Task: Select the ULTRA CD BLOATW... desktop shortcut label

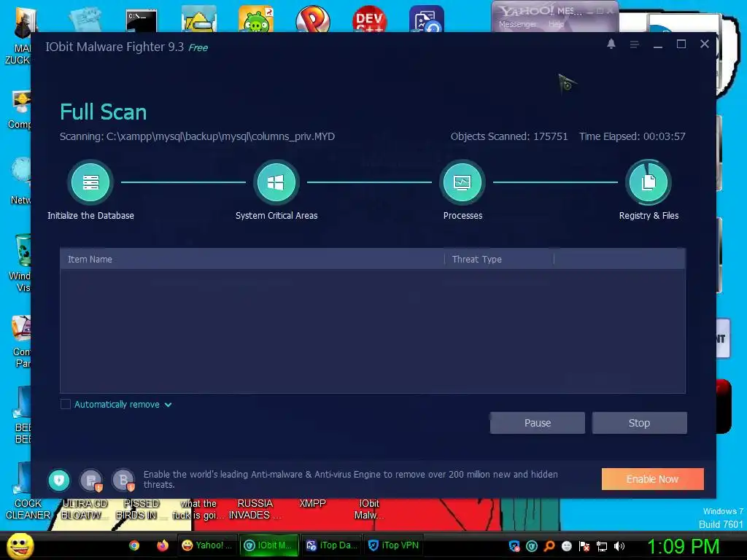Action: [85, 509]
